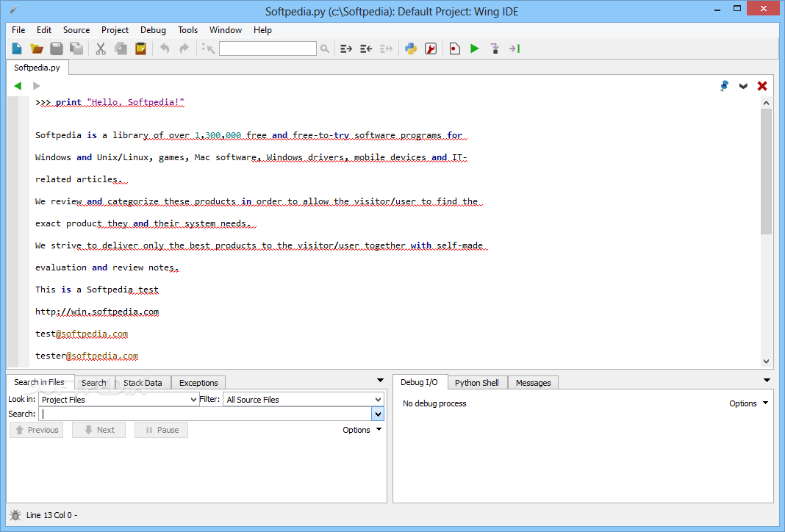The height and width of the screenshot is (532, 785).
Task: Click the Goto definition cursor icon
Action: 208,48
